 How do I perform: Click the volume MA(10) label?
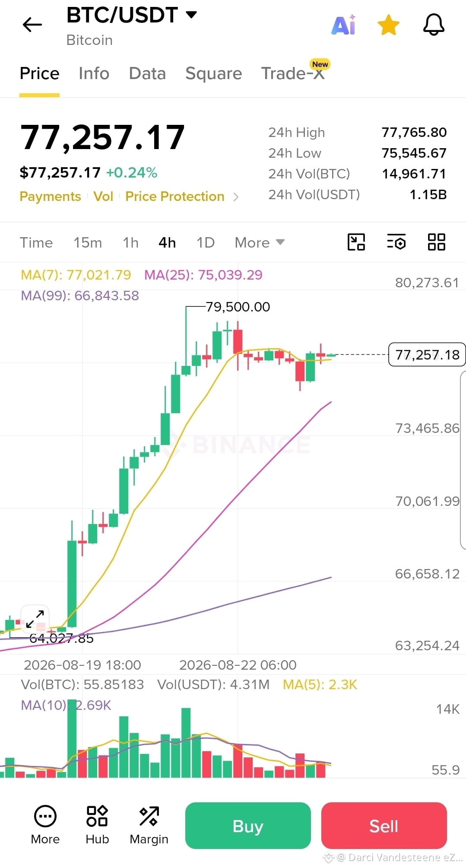tap(66, 705)
